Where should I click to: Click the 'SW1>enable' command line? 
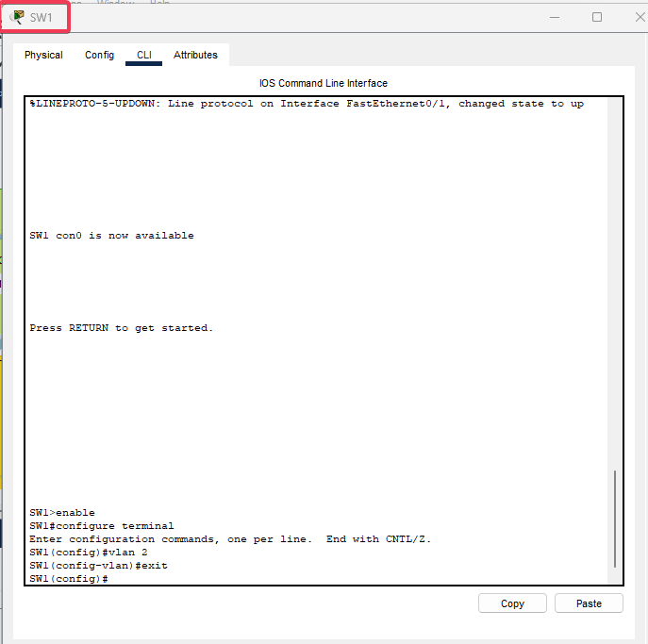tap(62, 513)
